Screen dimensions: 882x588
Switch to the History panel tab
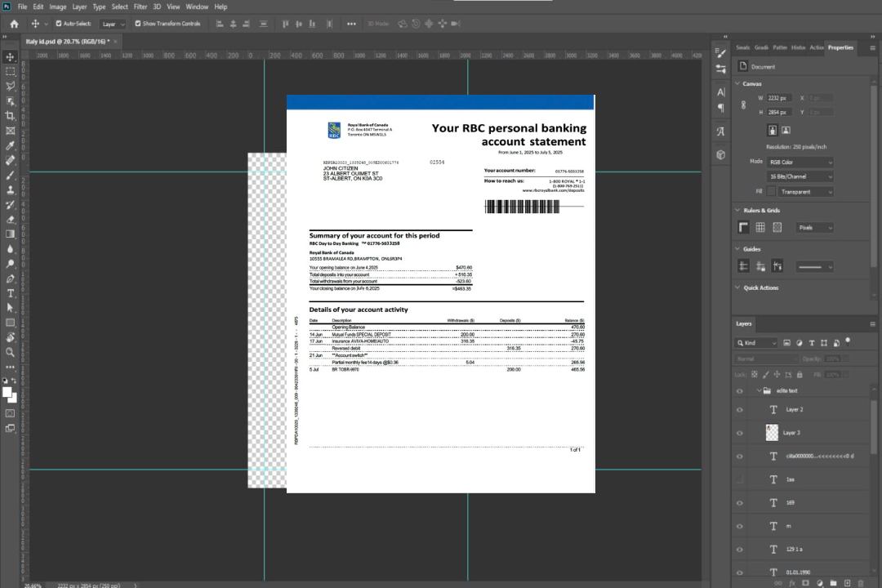(x=798, y=47)
